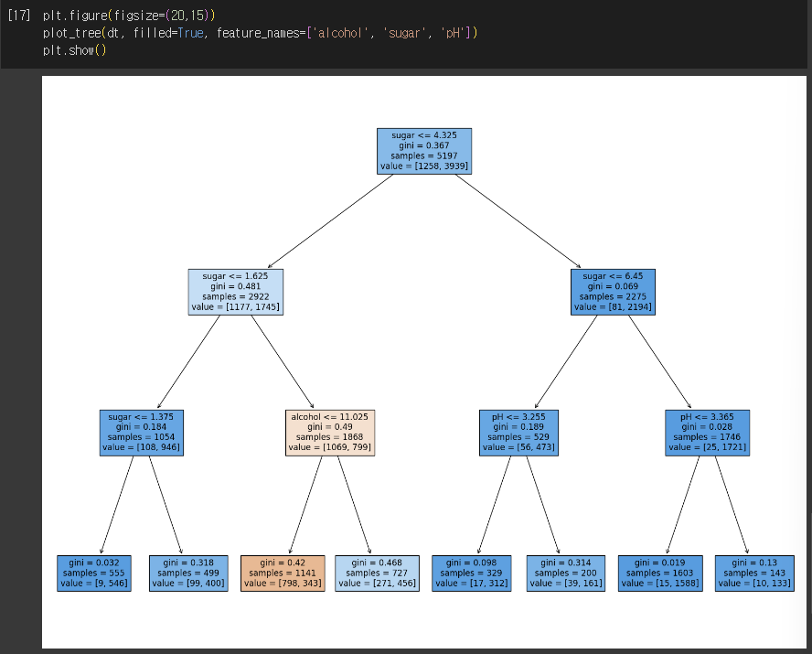Click node sugar <= 6.45
The height and width of the screenshot is (654, 812).
pyautogui.click(x=614, y=292)
